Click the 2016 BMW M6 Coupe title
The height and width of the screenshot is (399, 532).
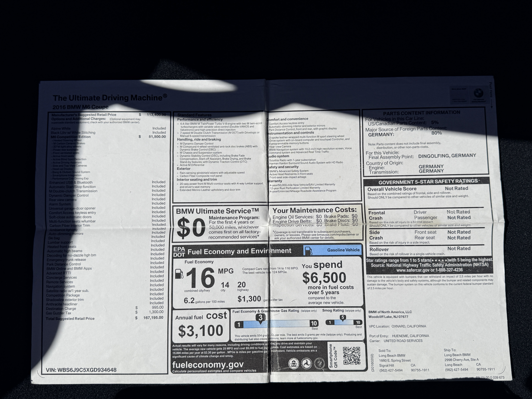(x=81, y=107)
